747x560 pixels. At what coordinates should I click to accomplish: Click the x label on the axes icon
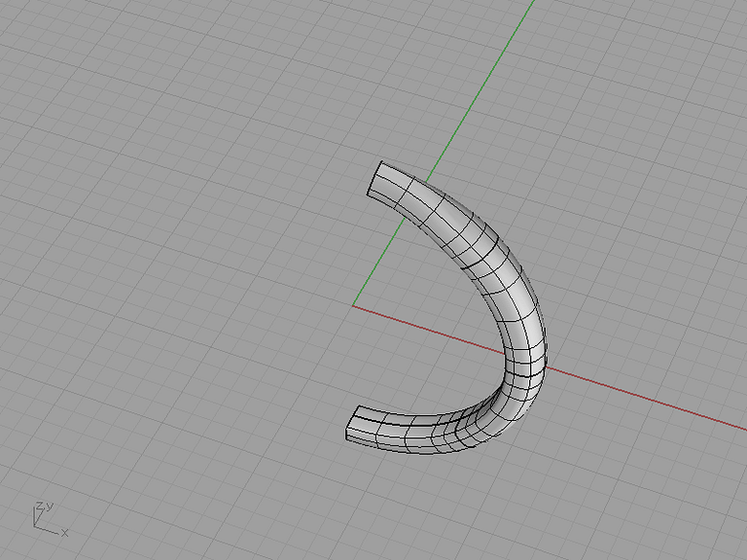point(65,533)
